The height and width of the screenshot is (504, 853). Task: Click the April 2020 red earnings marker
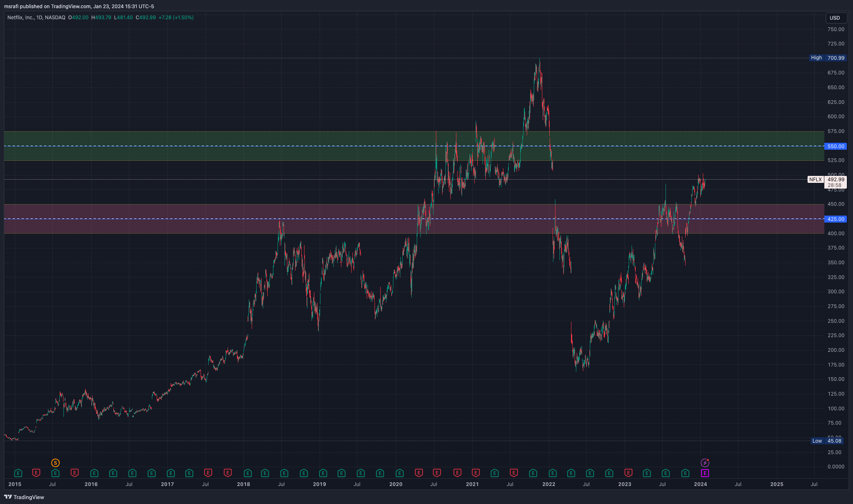(x=419, y=473)
